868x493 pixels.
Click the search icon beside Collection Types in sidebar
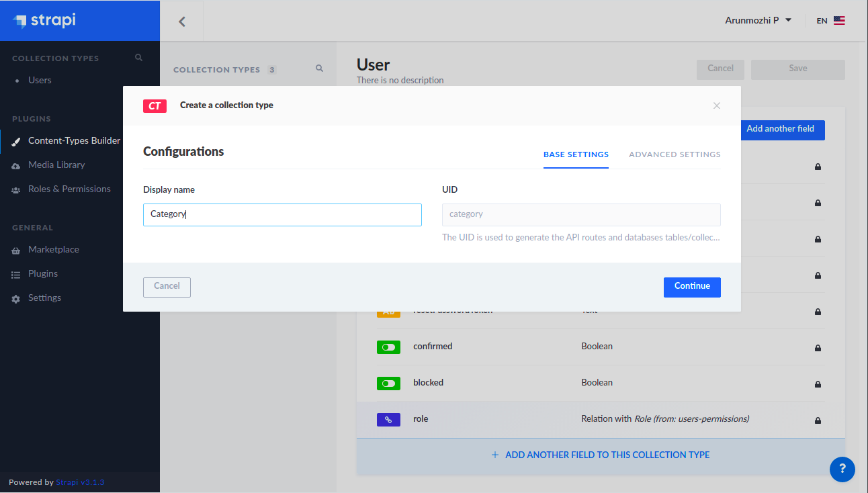[x=139, y=58]
